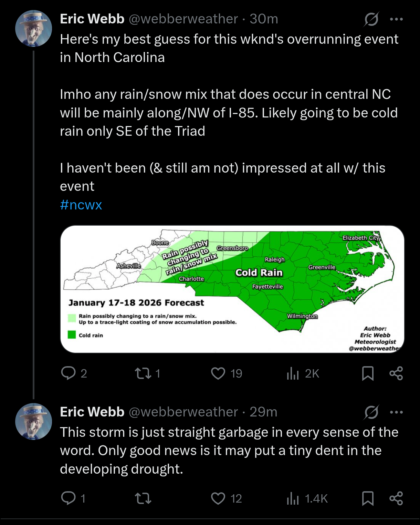420x525 pixels.
Task: Share the 'straight garbage' tweet
Action: (x=396, y=498)
